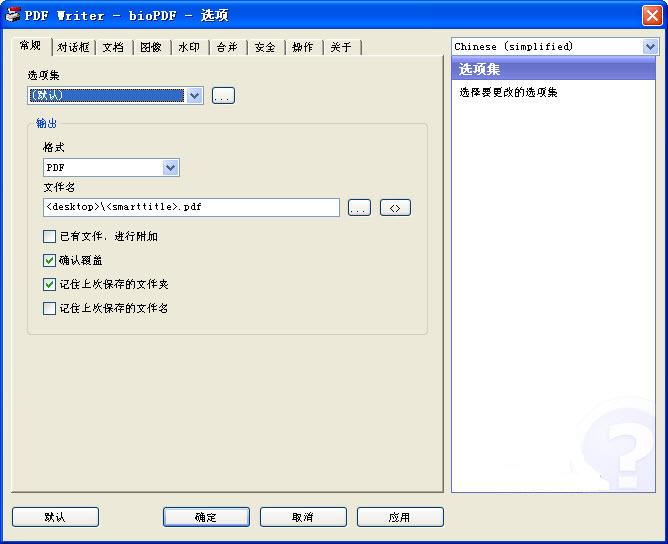
Task: Expand the Chinese (simplified) language dropdown
Action: pos(650,46)
